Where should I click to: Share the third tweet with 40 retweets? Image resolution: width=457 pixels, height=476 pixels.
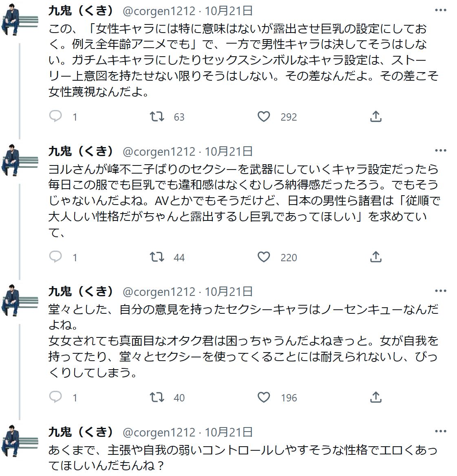pyautogui.click(x=375, y=397)
